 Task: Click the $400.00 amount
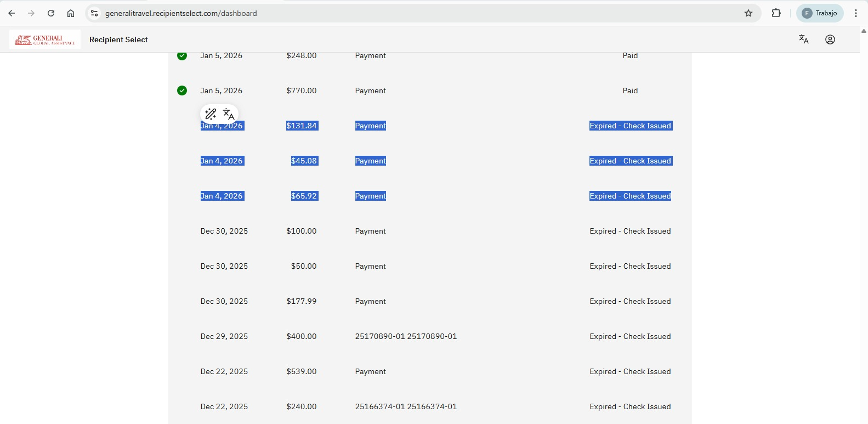click(302, 336)
